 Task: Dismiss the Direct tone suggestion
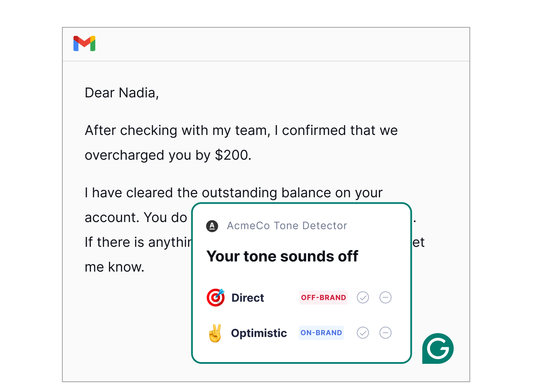click(x=386, y=297)
